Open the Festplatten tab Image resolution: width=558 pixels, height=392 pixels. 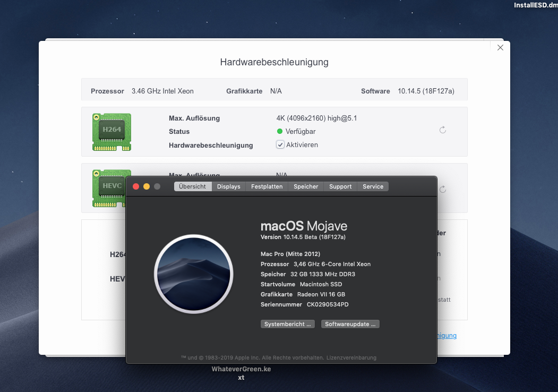pyautogui.click(x=267, y=186)
